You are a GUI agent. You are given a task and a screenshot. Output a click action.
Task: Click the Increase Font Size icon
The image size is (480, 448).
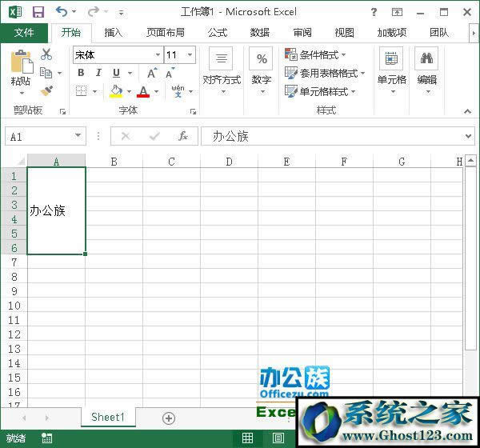tap(152, 73)
